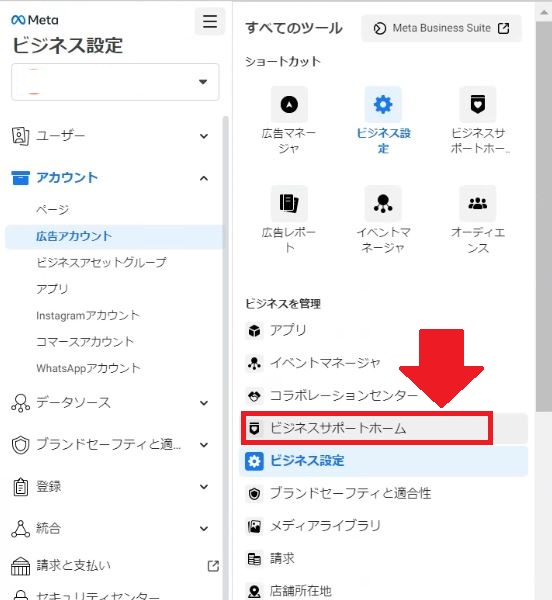The height and width of the screenshot is (600, 552).
Task: Open ビジネスサポートホーム shortcut icon
Action: coord(477,104)
